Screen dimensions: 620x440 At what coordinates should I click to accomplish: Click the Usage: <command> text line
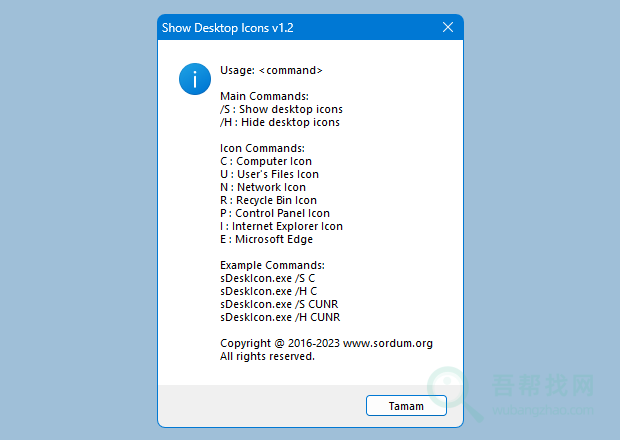(271, 70)
